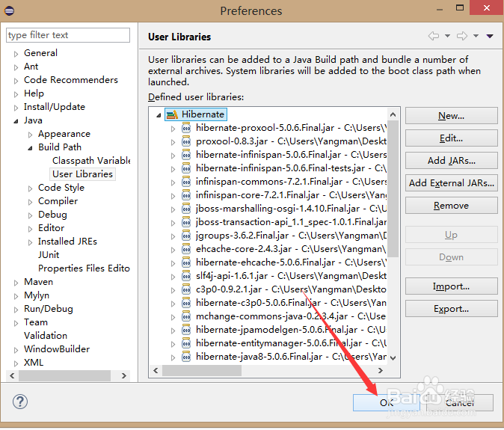Click jar icon beside slf4j-api-1.6.1.jar
Image resolution: width=504 pixels, height=430 pixels.
coord(186,276)
